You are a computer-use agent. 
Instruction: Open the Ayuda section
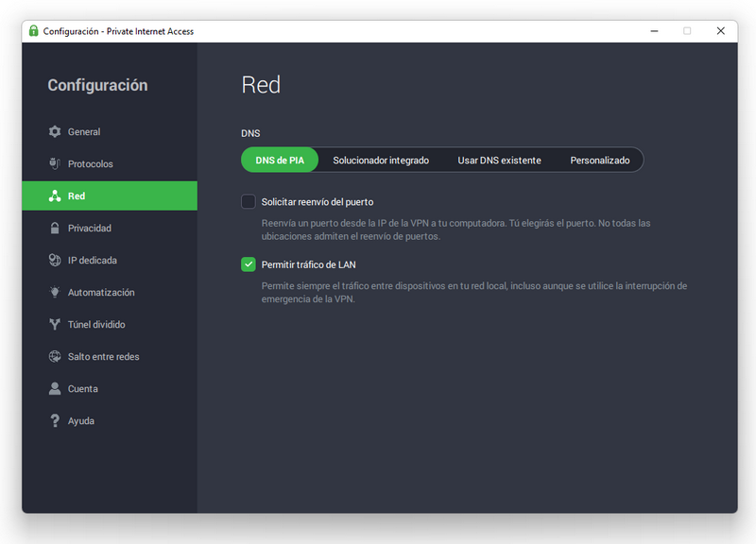pos(110,420)
